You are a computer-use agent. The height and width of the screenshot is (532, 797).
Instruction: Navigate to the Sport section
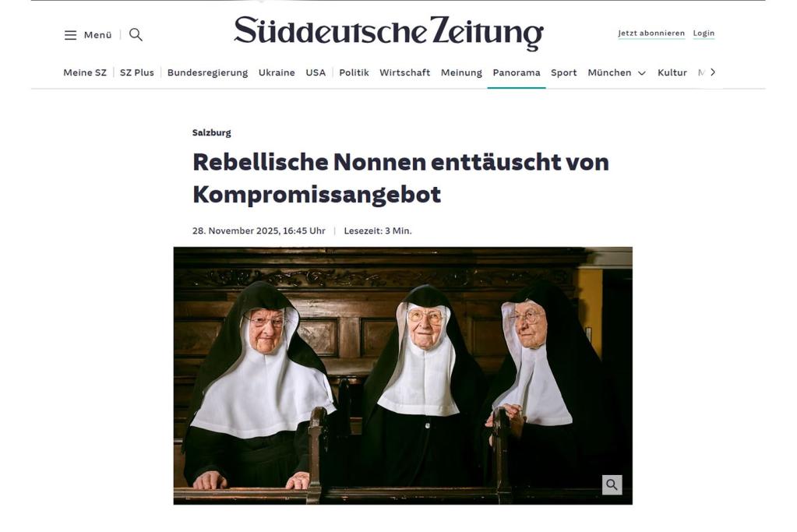coord(564,72)
